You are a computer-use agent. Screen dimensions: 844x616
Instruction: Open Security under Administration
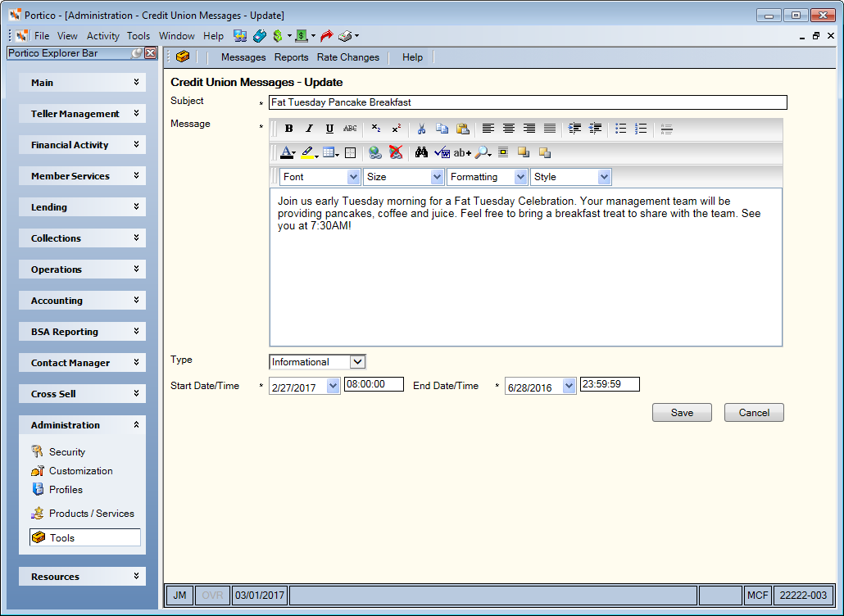coord(66,452)
